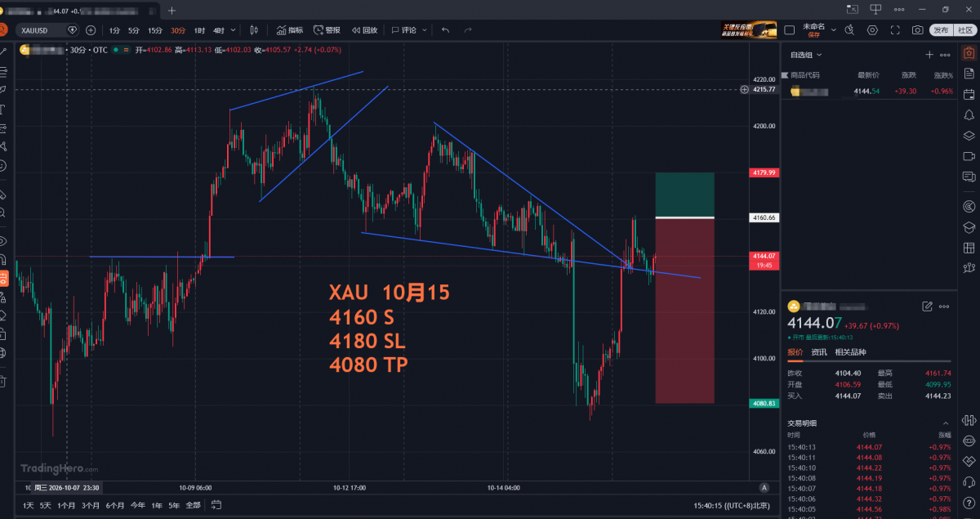
Task: Add symbol to watchlist with plus icon
Action: (929, 55)
